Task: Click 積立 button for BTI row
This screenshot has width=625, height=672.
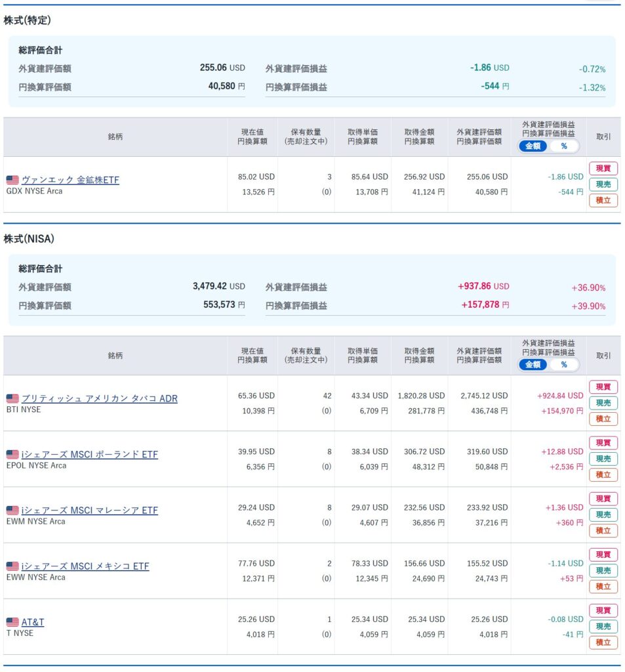Action: [x=603, y=419]
